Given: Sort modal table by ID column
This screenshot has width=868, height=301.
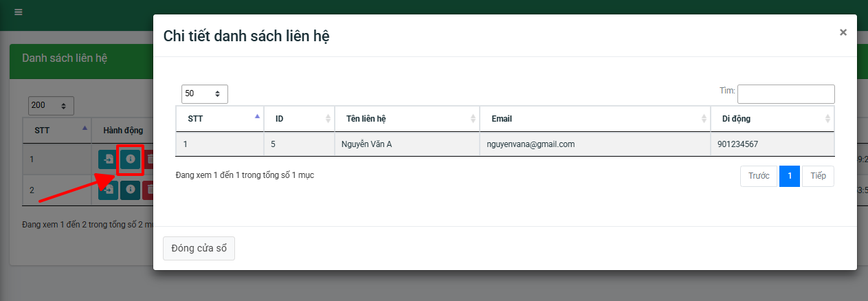Looking at the screenshot, I should point(299,119).
